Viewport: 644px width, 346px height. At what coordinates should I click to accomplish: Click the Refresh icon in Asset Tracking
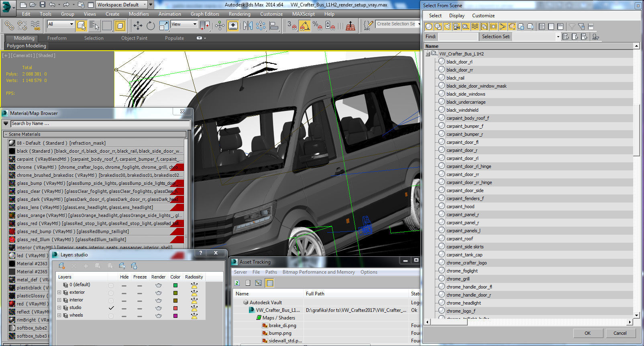[x=237, y=283]
